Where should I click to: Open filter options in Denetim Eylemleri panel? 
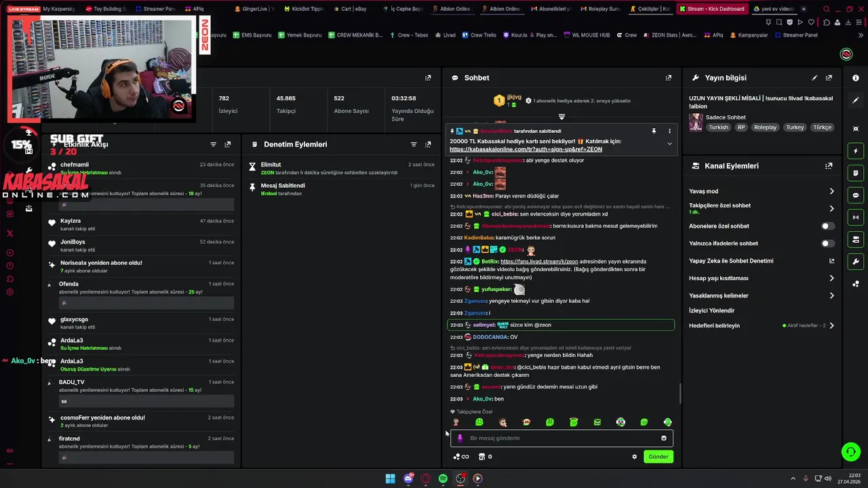(x=414, y=144)
